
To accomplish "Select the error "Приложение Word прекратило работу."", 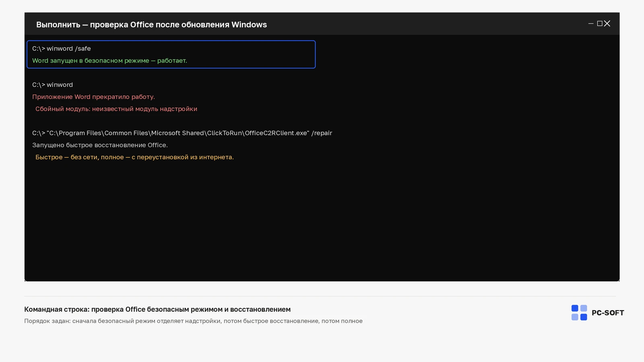I will 93,97.
